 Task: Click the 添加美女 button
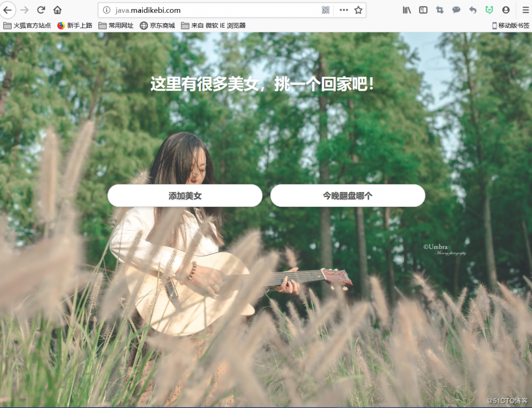(185, 196)
